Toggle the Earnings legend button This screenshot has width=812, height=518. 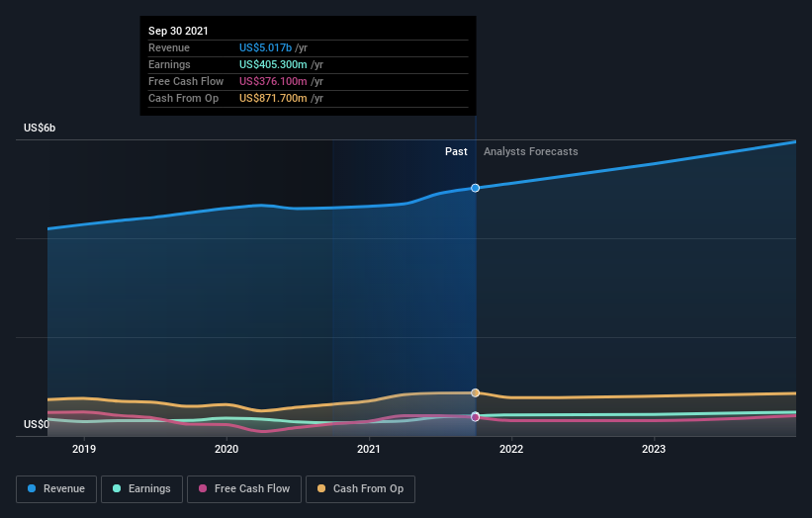coord(141,489)
